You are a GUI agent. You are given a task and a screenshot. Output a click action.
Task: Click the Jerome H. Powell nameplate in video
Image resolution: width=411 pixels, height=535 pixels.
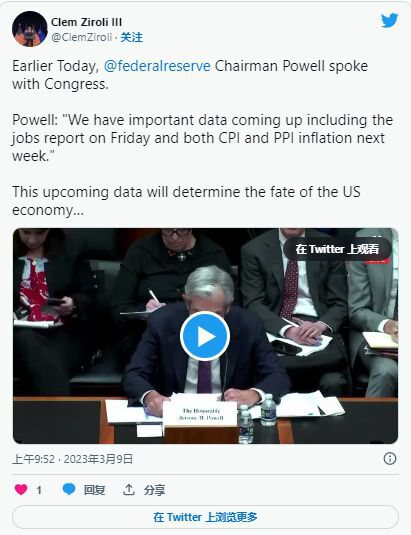[x=200, y=414]
